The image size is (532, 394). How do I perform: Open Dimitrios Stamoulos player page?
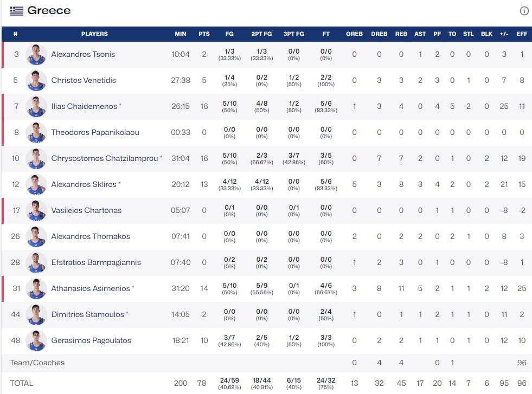[87, 314]
